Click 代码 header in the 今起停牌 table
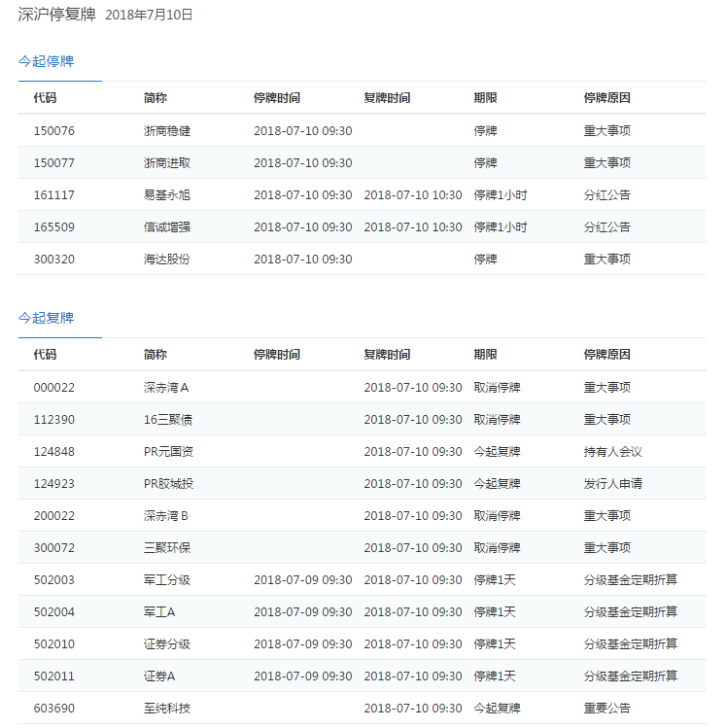 45,98
